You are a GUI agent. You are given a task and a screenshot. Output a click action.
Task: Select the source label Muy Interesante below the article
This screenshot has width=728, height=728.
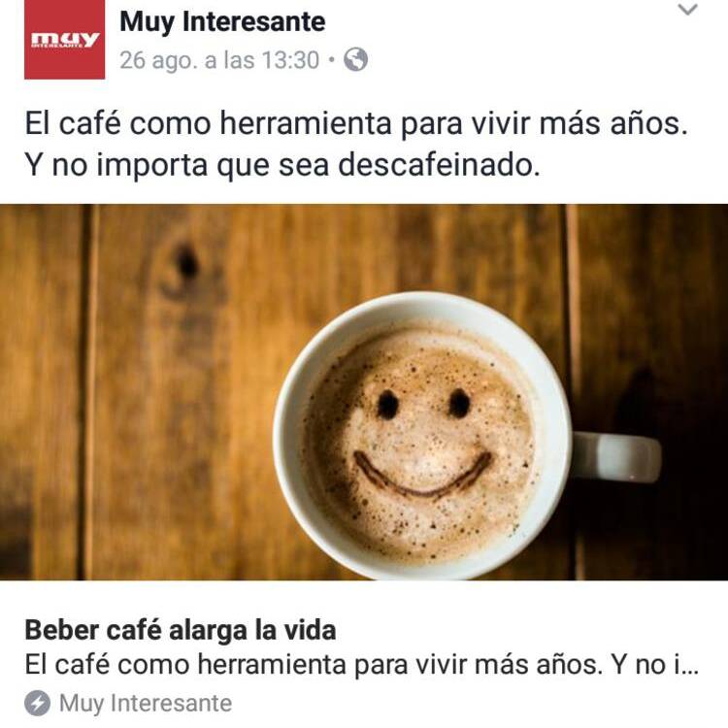(x=146, y=703)
